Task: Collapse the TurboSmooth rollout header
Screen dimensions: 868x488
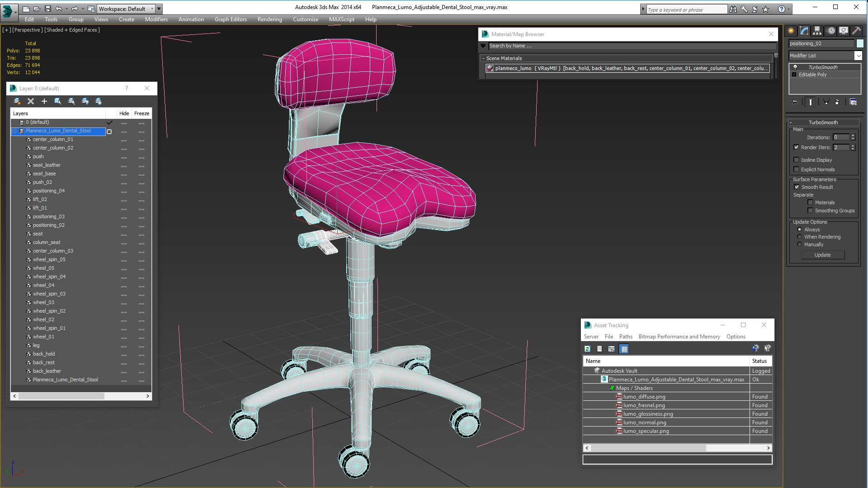Action: pyautogui.click(x=823, y=122)
